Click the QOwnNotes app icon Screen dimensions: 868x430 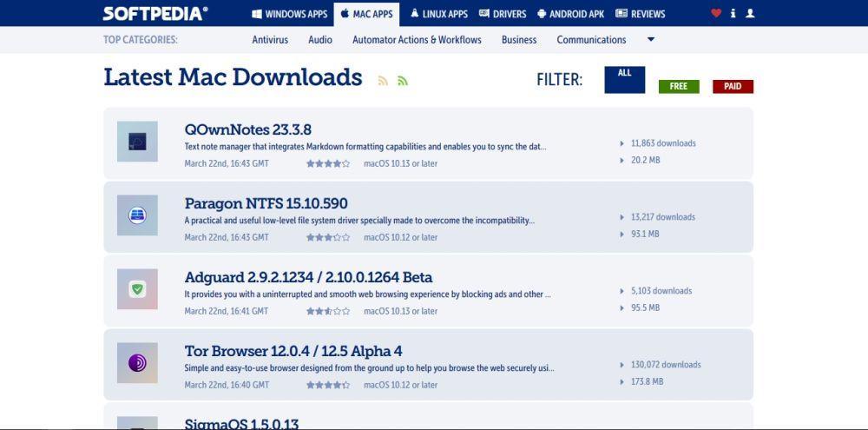137,142
